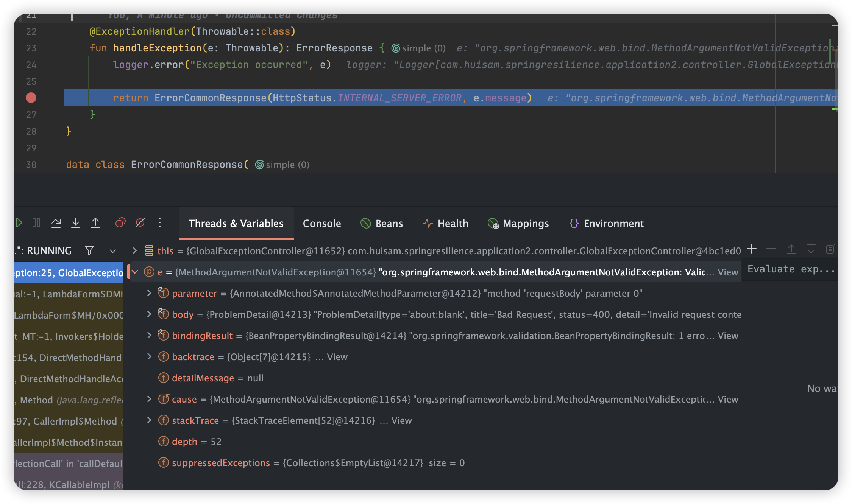Collapse the 'e' exception variable node
Screen dimensions: 852x504
pos(135,272)
